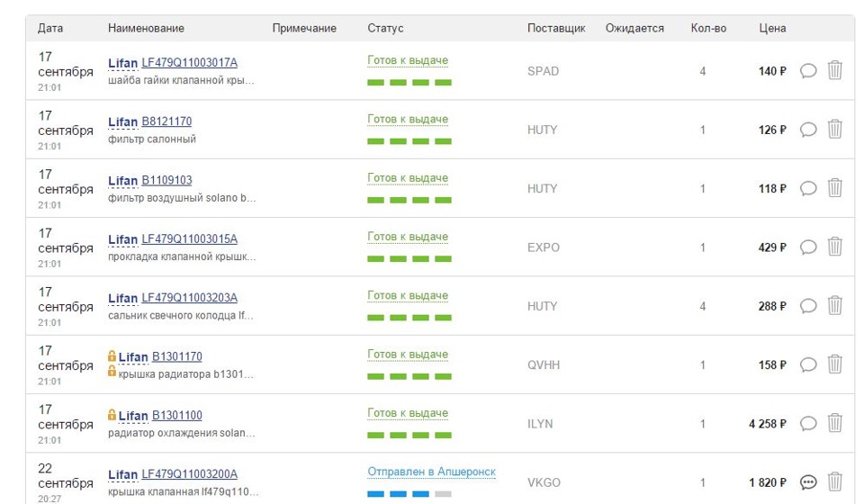
Task: Open part number link B1109103
Action: [167, 180]
